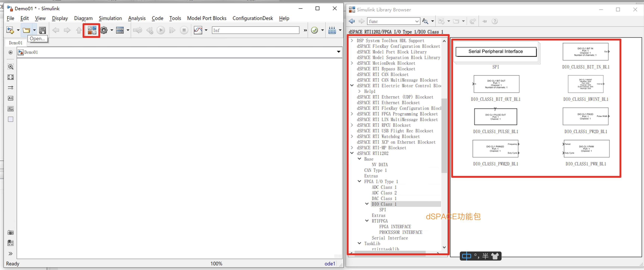Open the func search dropdown in Library Browser
The height and width of the screenshot is (270, 644).
(417, 21)
